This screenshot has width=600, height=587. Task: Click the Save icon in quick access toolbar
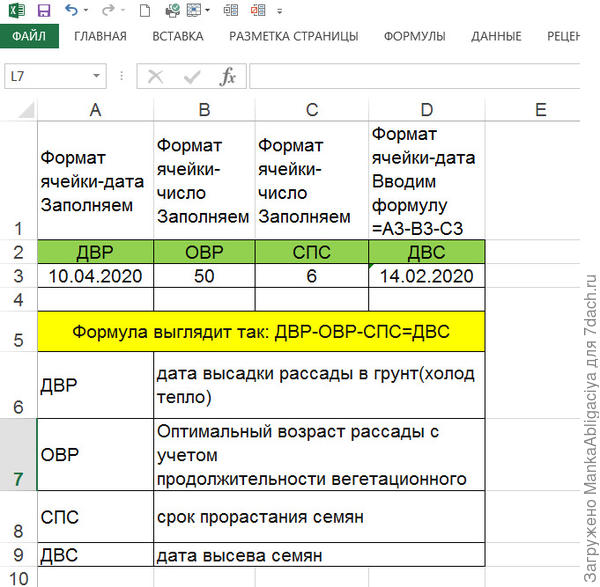[x=43, y=11]
